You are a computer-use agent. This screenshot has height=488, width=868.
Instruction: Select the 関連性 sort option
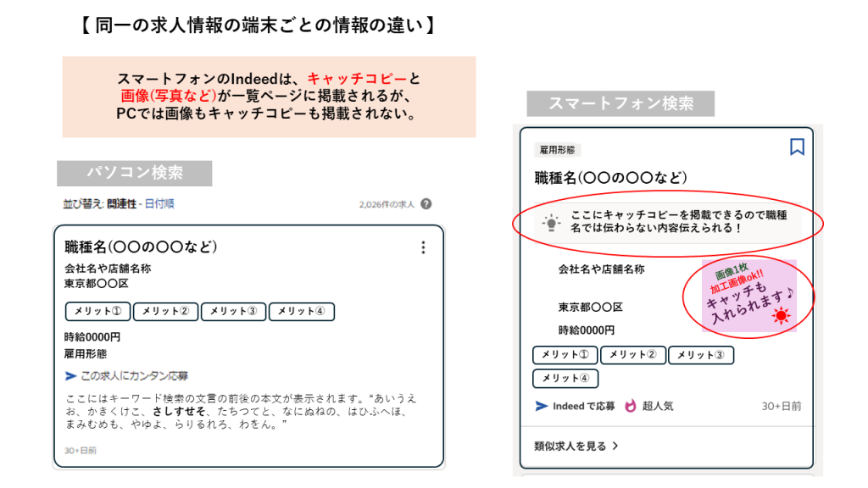pyautogui.click(x=122, y=204)
